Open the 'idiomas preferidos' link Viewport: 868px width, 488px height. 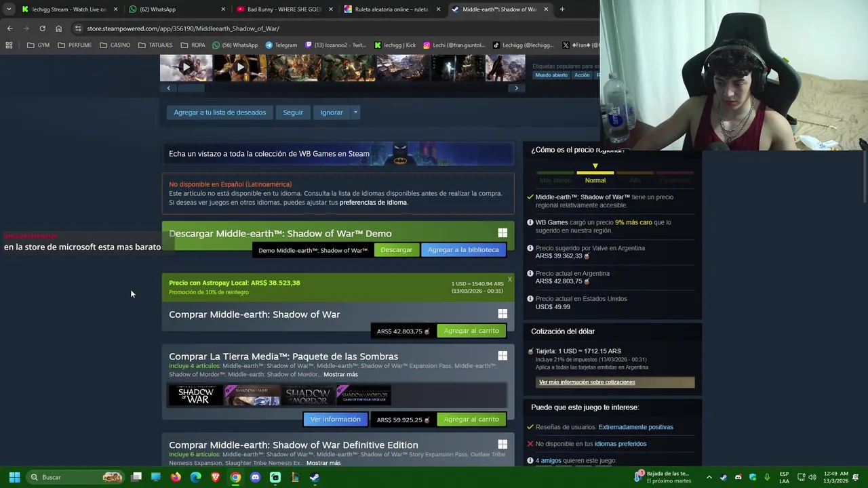[x=620, y=444]
